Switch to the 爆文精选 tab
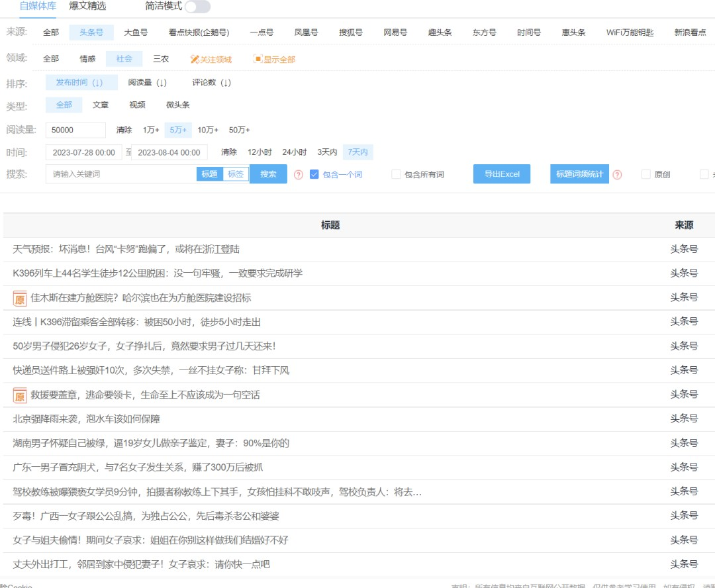Screen dimensions: 715x588 [87, 7]
